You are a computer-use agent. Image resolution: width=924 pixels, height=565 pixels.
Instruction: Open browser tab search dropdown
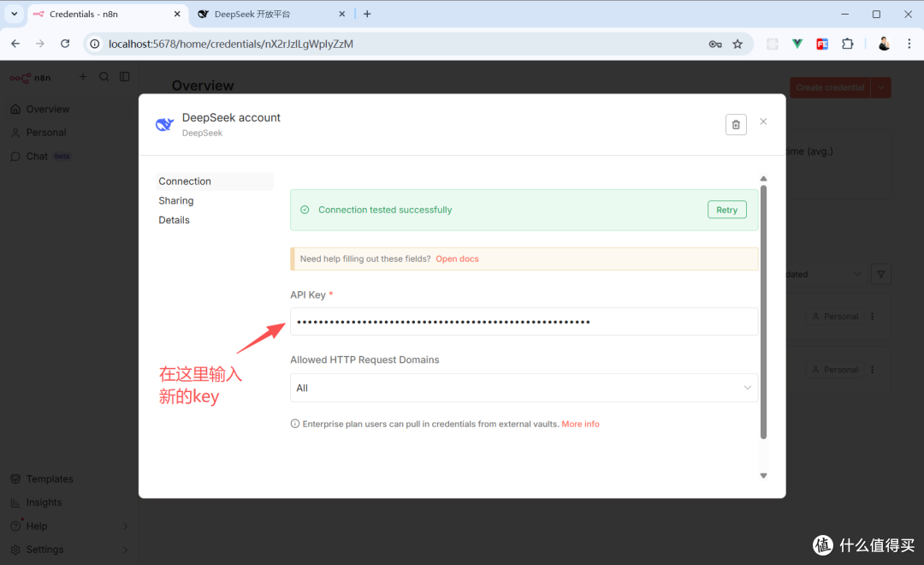15,14
